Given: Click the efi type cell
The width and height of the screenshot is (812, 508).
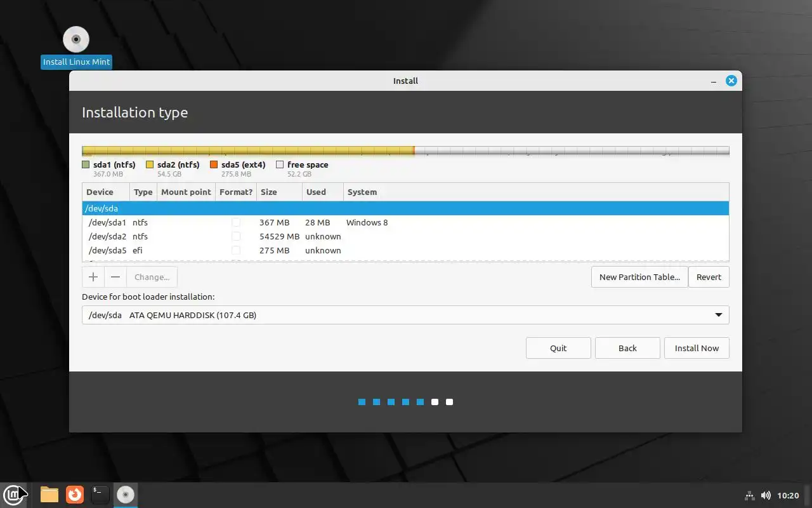Looking at the screenshot, I should tap(138, 250).
